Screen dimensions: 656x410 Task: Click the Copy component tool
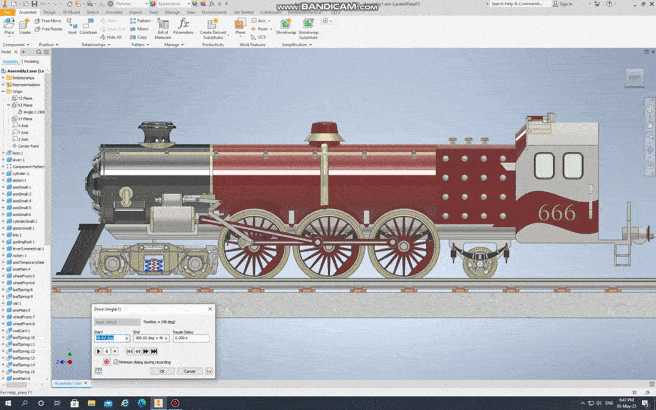[138, 37]
